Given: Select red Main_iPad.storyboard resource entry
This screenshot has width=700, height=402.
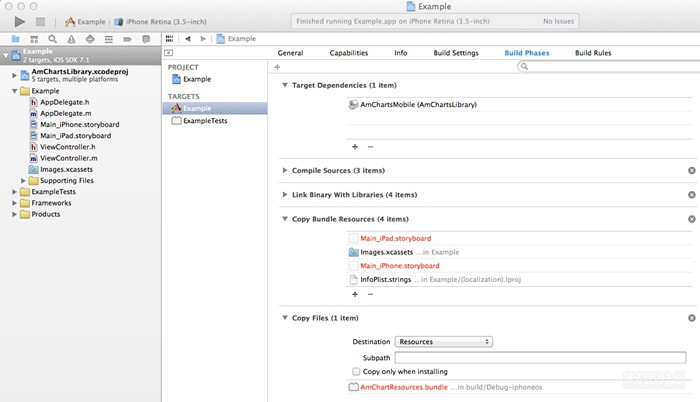Looking at the screenshot, I should [x=396, y=239].
